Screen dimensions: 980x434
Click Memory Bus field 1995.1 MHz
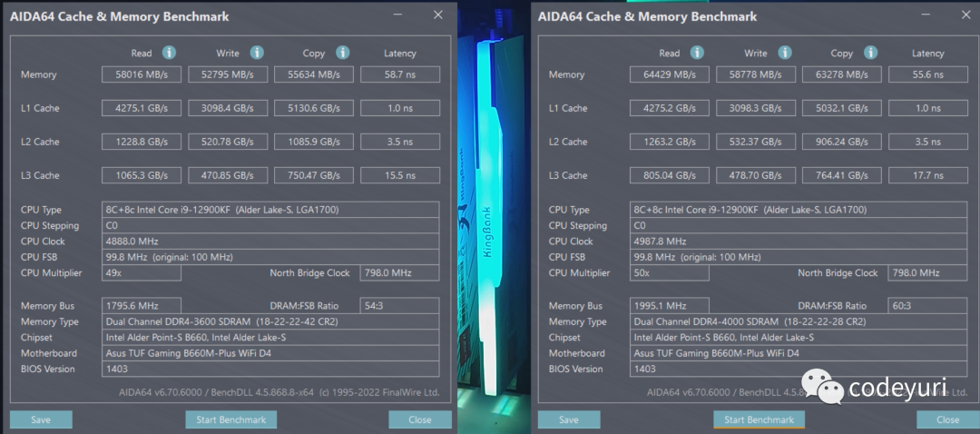click(670, 306)
